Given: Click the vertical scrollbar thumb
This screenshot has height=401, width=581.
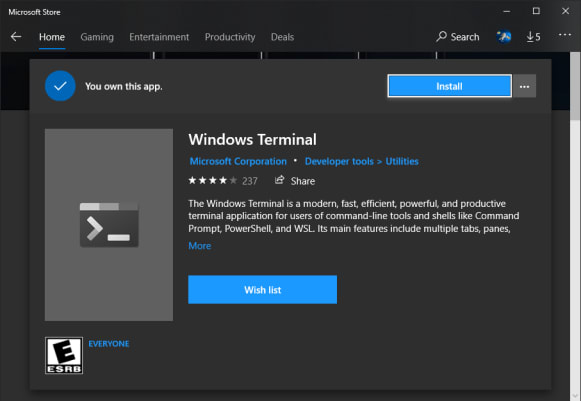Looking at the screenshot, I should pyautogui.click(x=575, y=86).
